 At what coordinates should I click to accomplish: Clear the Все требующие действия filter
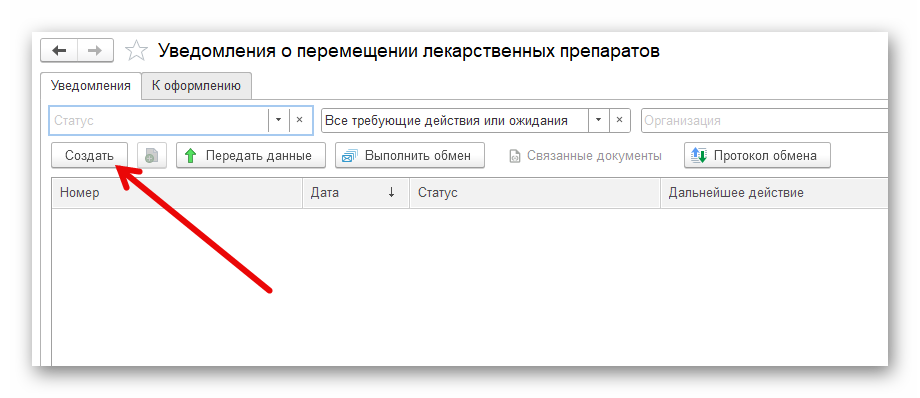(x=620, y=120)
